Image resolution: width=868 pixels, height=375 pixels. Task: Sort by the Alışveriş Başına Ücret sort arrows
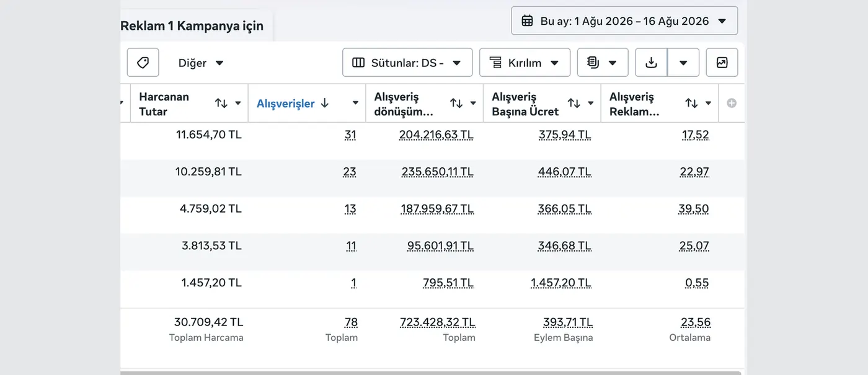[x=574, y=104]
